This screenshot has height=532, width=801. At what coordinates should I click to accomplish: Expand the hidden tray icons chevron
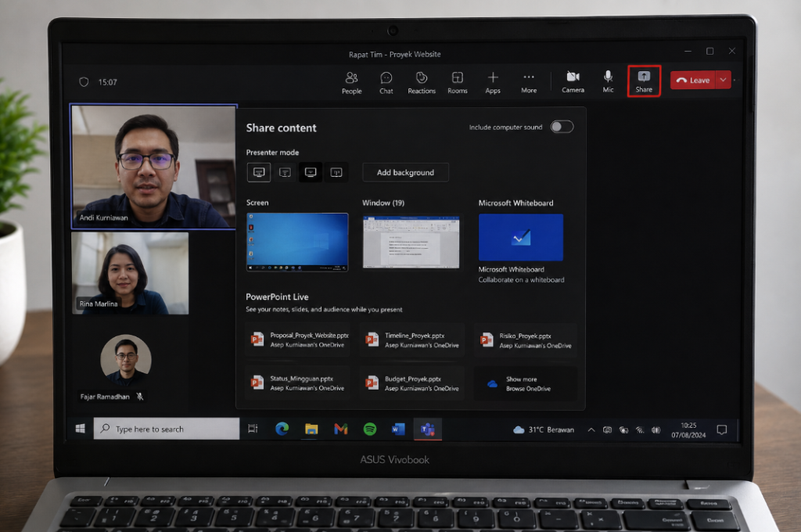pyautogui.click(x=591, y=430)
